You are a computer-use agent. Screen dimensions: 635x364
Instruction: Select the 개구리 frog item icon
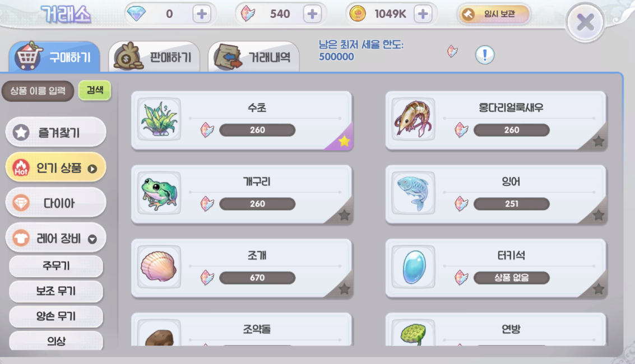(159, 193)
